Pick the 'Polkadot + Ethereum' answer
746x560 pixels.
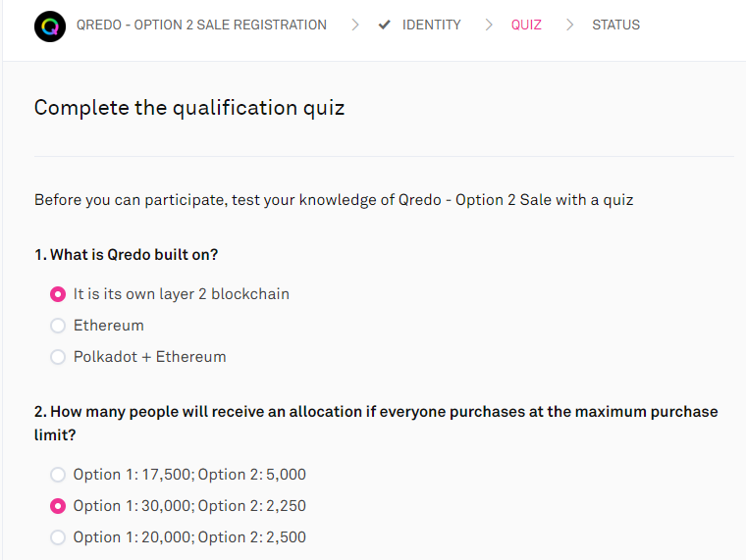point(58,357)
